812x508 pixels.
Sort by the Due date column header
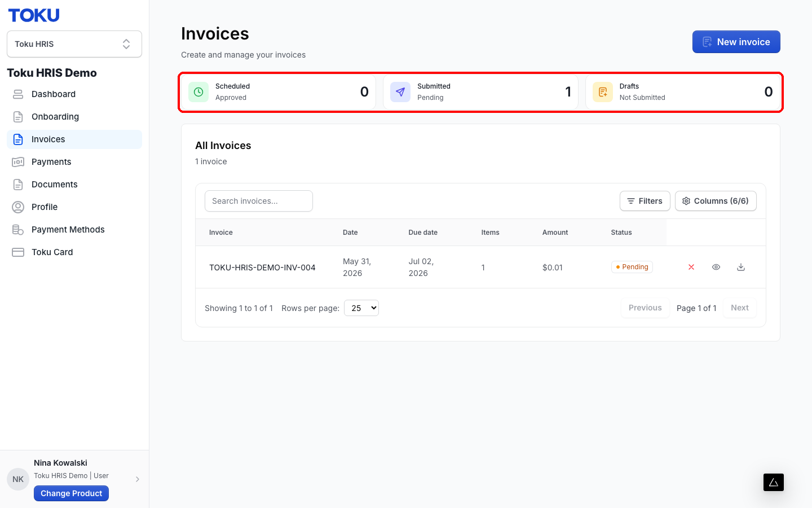pyautogui.click(x=423, y=233)
